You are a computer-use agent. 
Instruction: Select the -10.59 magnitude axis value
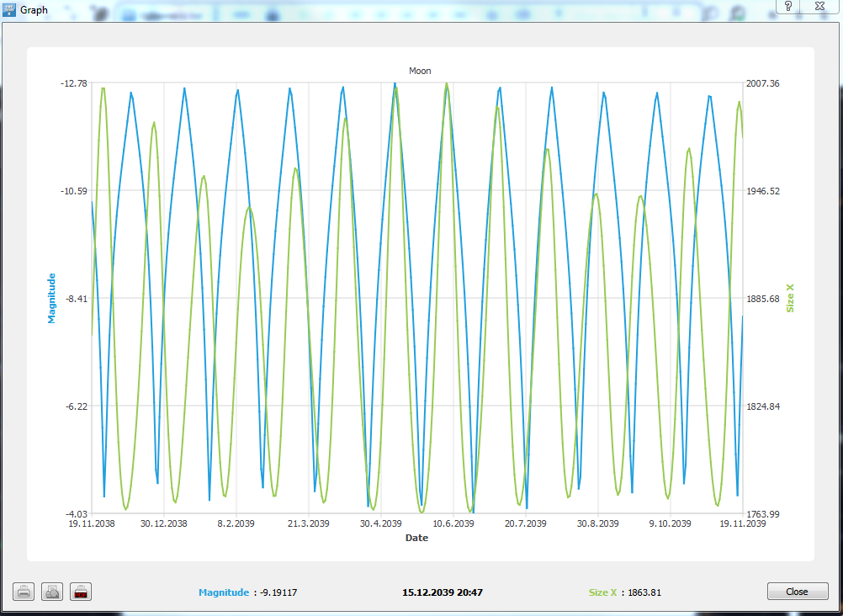coord(74,191)
